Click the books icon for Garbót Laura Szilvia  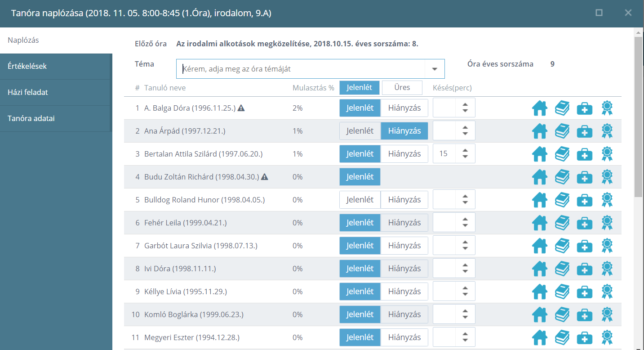click(x=562, y=246)
